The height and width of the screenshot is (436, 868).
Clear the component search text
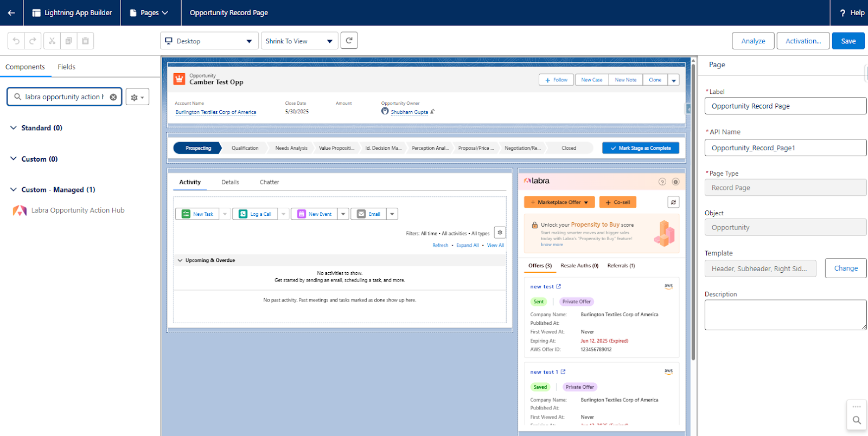113,97
